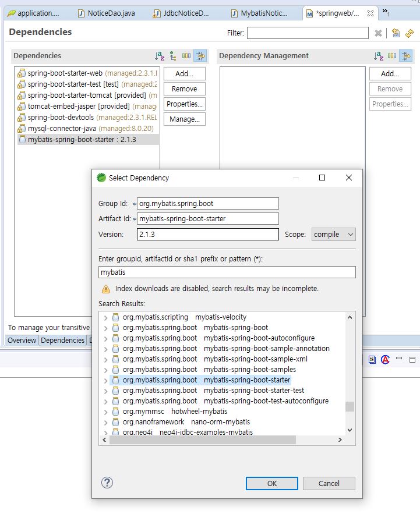Viewport: 420px width, 521px height.
Task: Select spring-boot-starter-web dependency
Action: (87, 73)
